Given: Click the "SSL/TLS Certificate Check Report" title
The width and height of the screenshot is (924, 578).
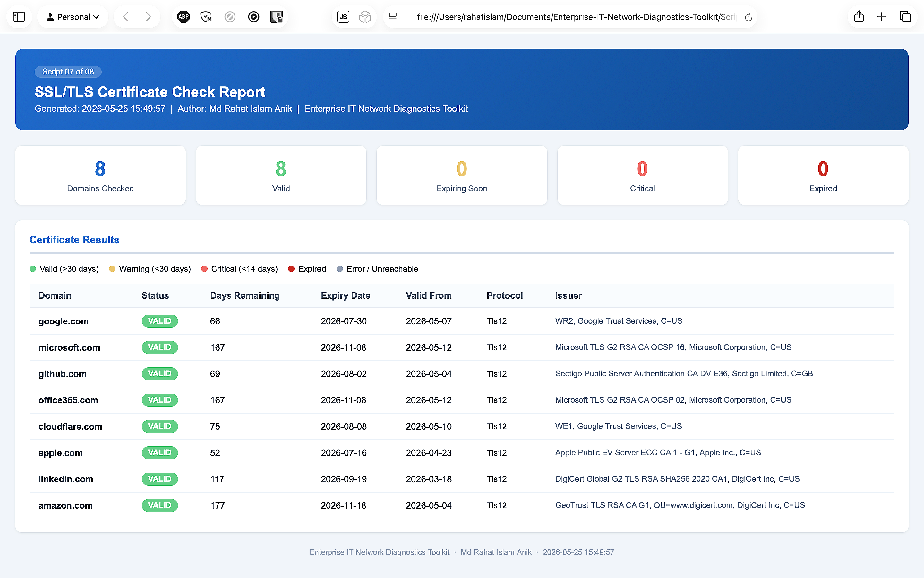Looking at the screenshot, I should click(150, 92).
